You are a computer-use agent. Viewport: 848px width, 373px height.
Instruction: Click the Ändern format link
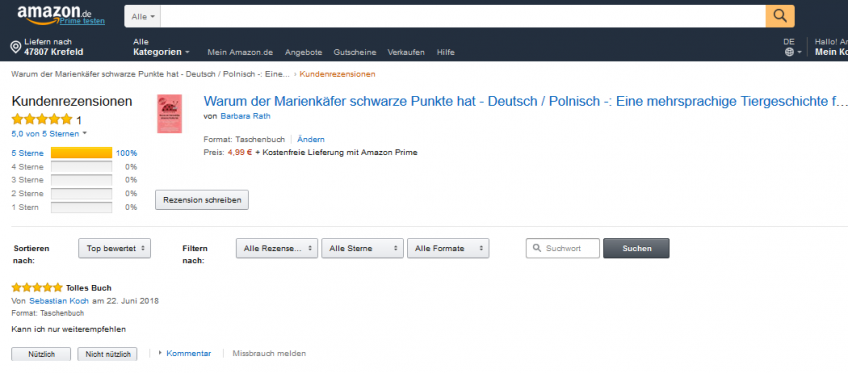[311, 139]
